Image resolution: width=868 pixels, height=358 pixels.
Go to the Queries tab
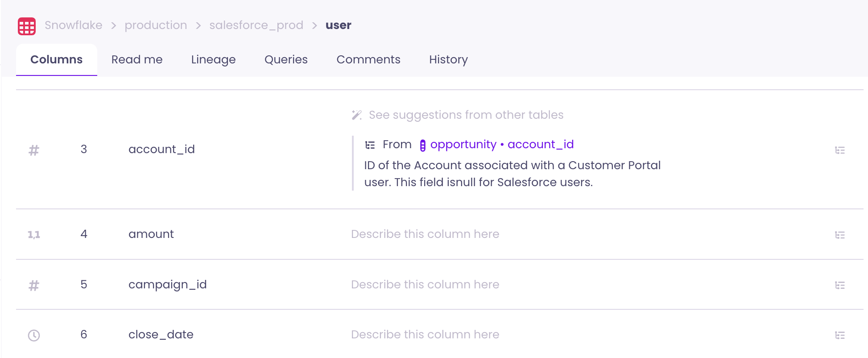(286, 60)
